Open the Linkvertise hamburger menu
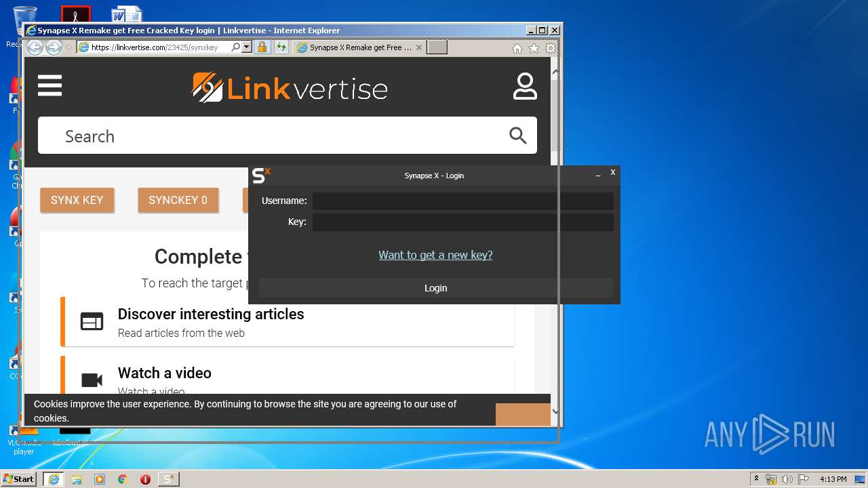 coord(50,86)
